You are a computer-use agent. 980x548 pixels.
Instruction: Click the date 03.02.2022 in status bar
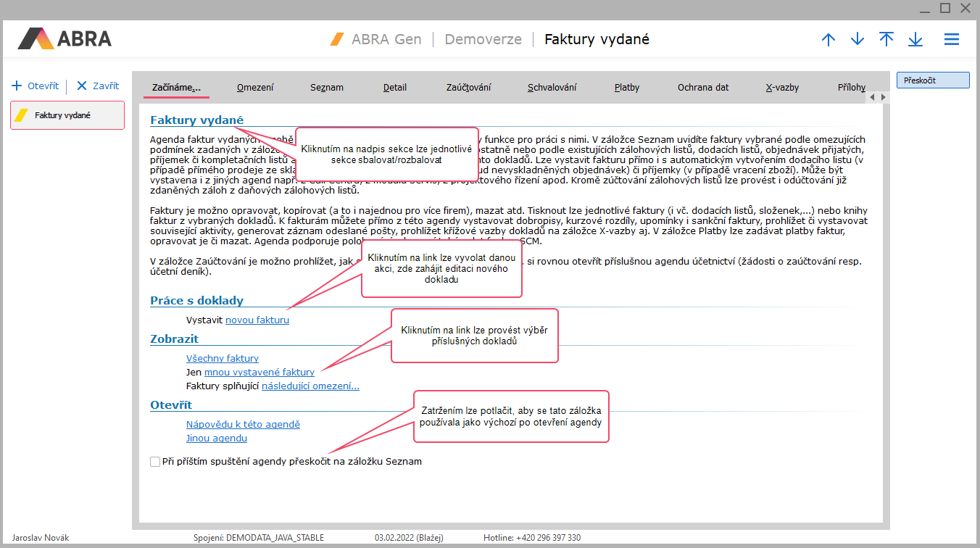(x=408, y=538)
